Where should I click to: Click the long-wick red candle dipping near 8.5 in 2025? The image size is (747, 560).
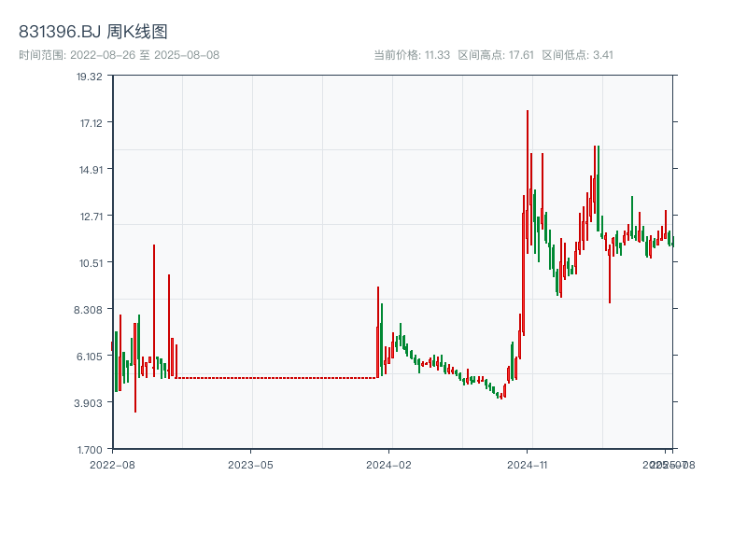610,273
